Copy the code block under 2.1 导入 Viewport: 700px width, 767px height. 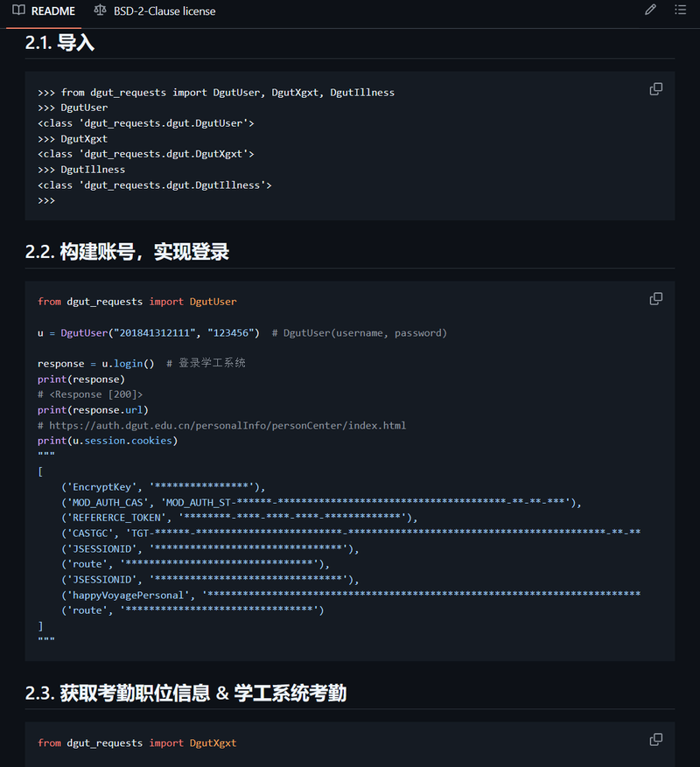click(x=655, y=89)
